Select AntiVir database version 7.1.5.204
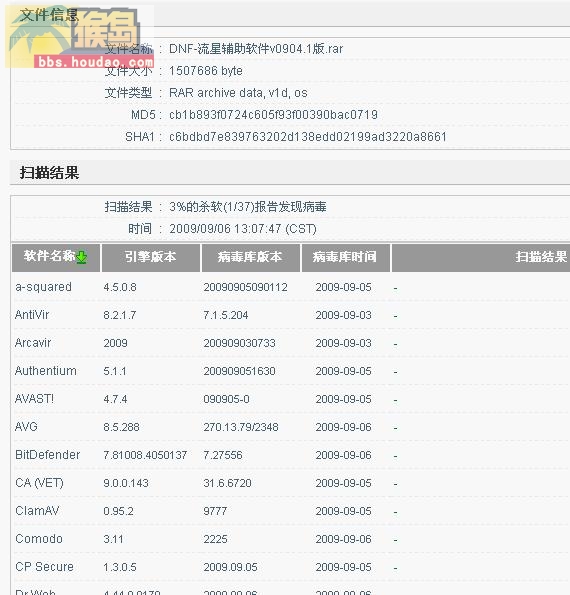Viewport: 570px width, 595px height. [x=226, y=315]
